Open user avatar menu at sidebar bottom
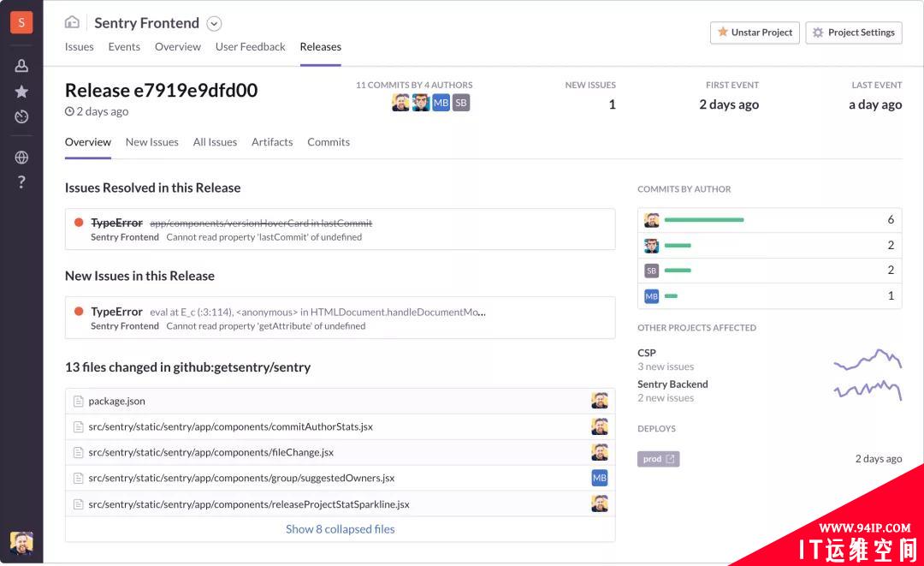The image size is (924, 566). (x=21, y=543)
